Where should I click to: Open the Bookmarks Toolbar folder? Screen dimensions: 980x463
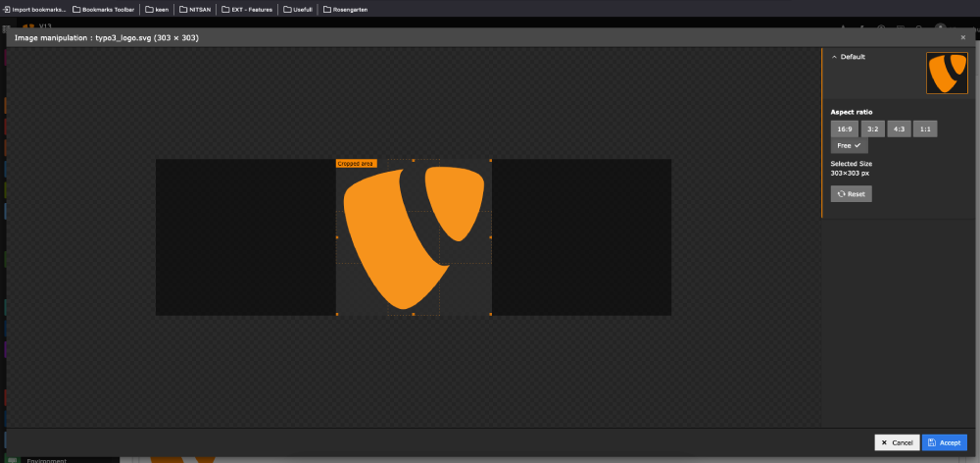coord(103,10)
